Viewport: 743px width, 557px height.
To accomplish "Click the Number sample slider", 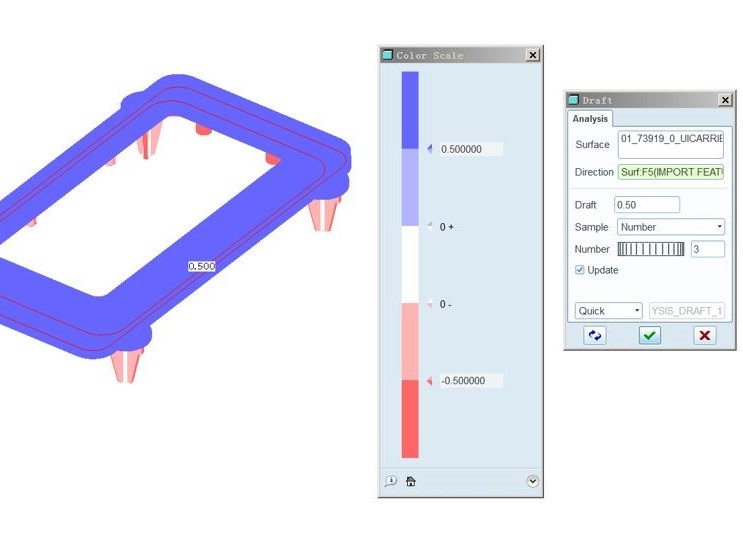I will [651, 249].
